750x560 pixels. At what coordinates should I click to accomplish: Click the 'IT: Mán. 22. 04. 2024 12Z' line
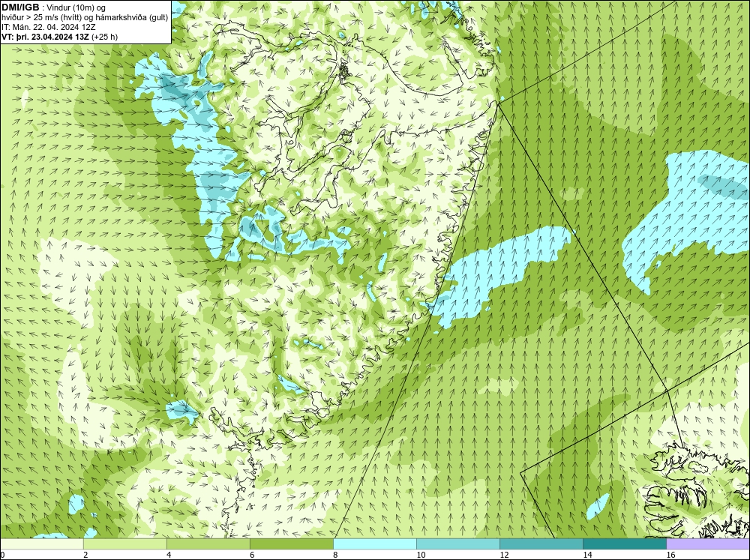coord(48,27)
